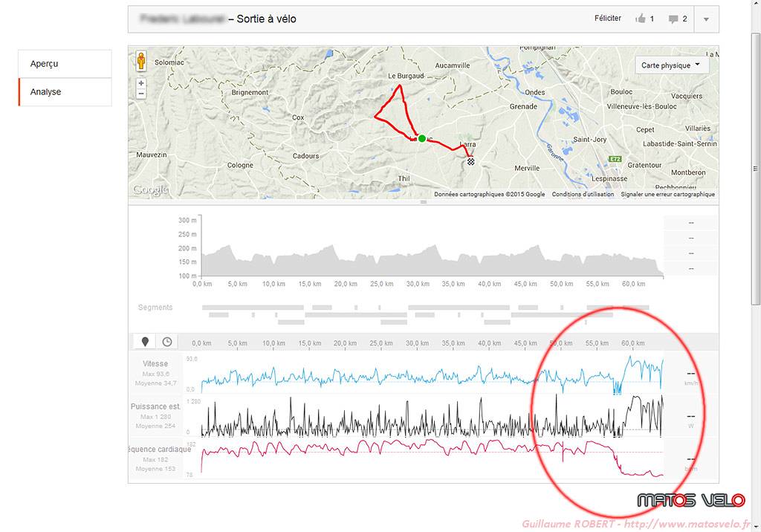
Task: Click the Le Burgaud label on map
Action: (406, 76)
